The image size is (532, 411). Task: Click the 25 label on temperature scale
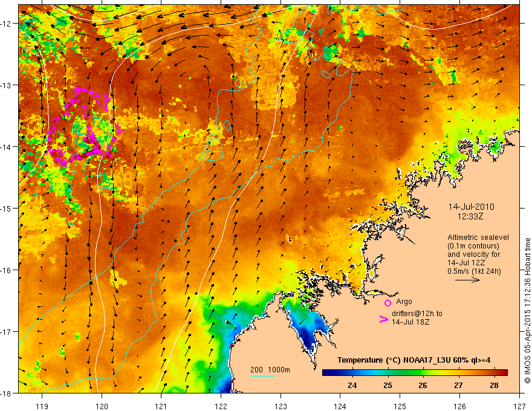click(388, 385)
